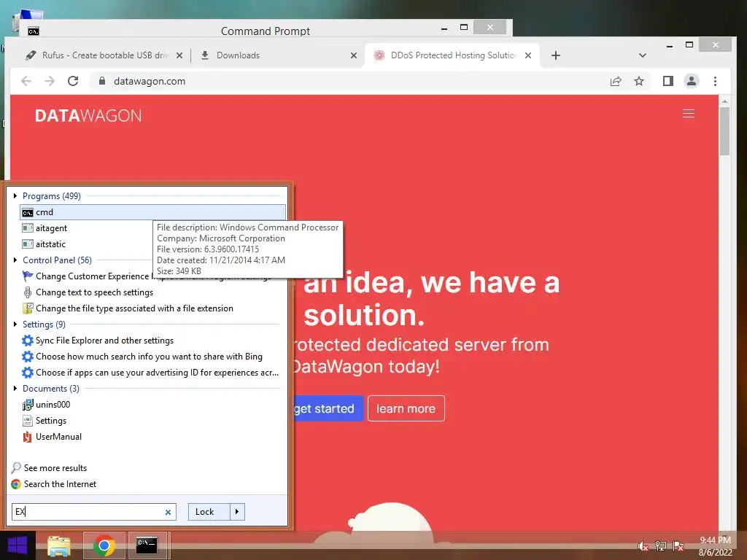Screen dimensions: 747x560
Task: Close the DDoS Protected Hosting tab
Action: [528, 55]
